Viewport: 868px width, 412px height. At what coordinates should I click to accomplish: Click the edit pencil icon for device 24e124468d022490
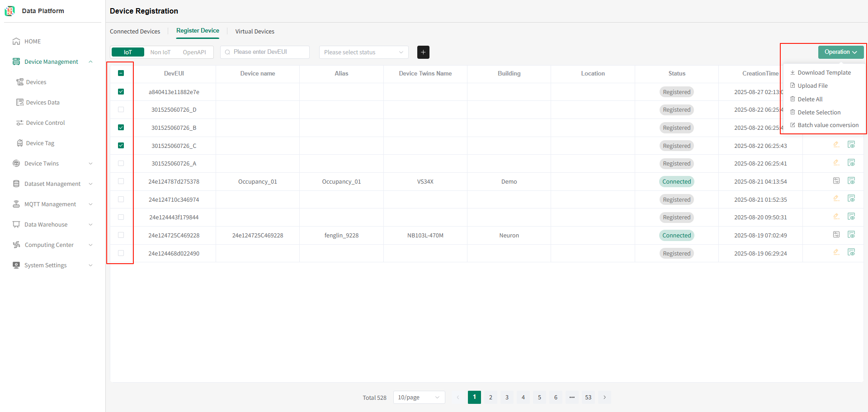pyautogui.click(x=836, y=252)
